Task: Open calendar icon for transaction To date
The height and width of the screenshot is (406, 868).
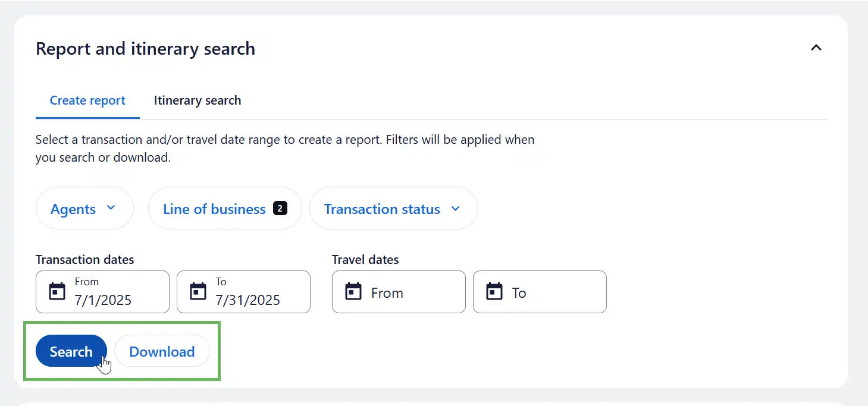Action: [x=198, y=292]
